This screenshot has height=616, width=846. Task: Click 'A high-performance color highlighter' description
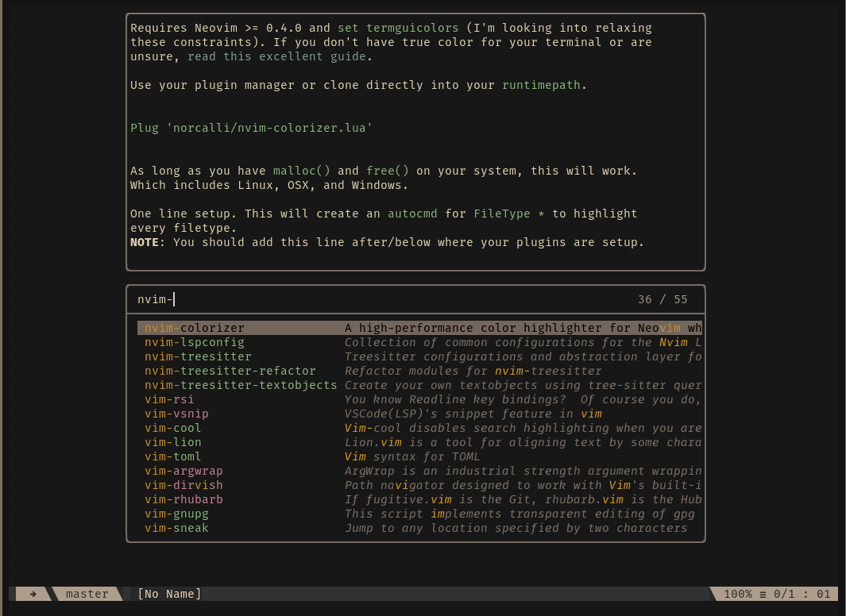point(523,328)
